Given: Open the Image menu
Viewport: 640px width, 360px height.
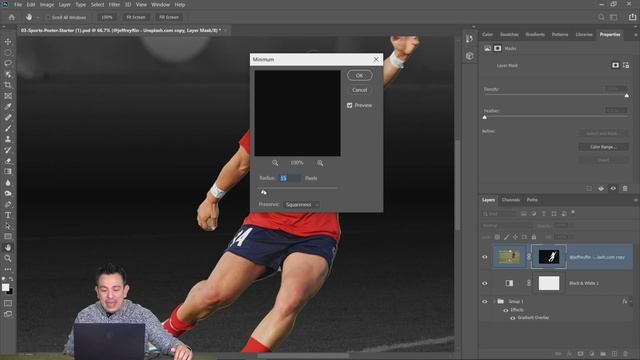Looking at the screenshot, I should 47,4.
